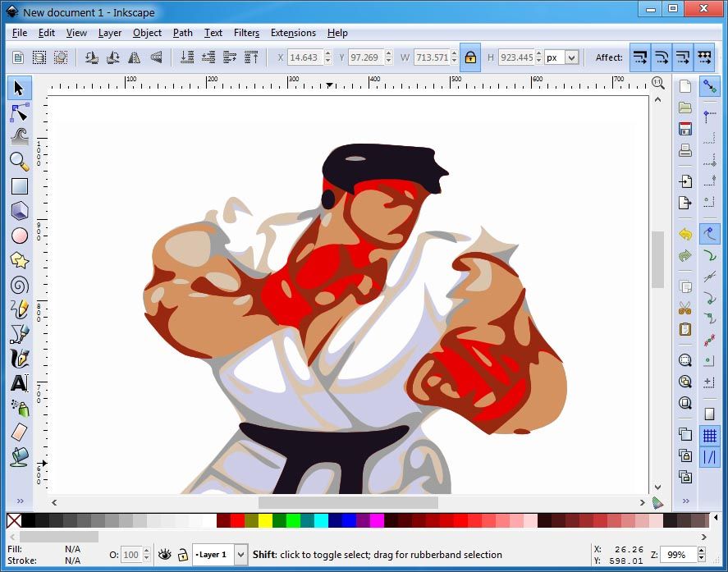
Task: Pick the magenta palette swatch
Action: 377,520
